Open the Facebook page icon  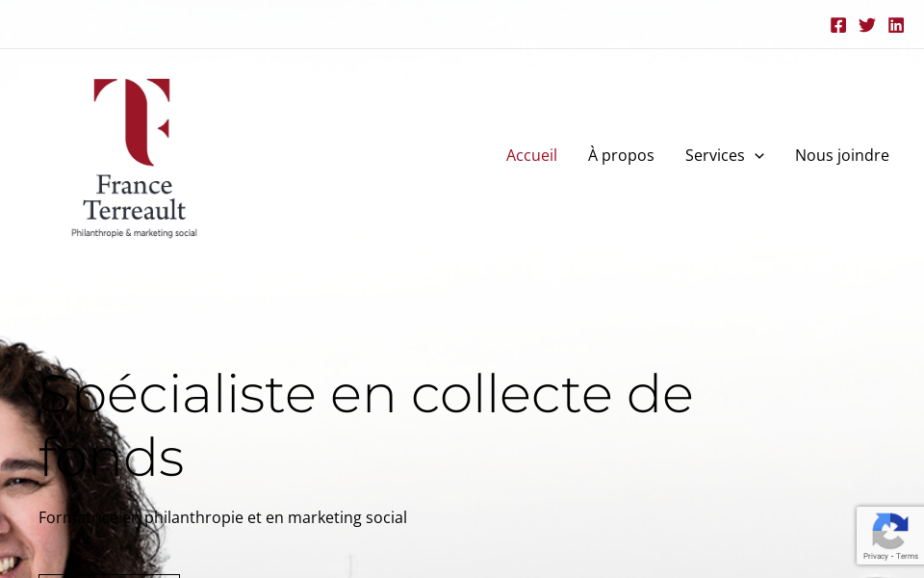[838, 25]
